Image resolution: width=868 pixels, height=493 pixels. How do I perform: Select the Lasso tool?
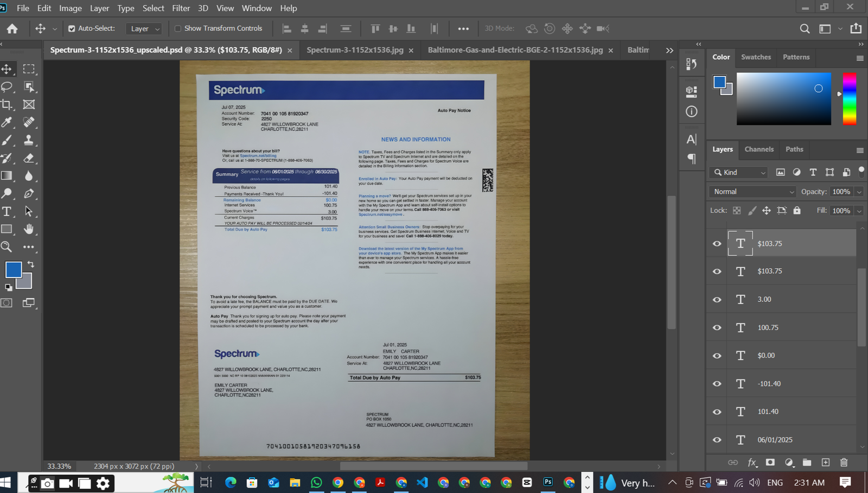point(7,87)
